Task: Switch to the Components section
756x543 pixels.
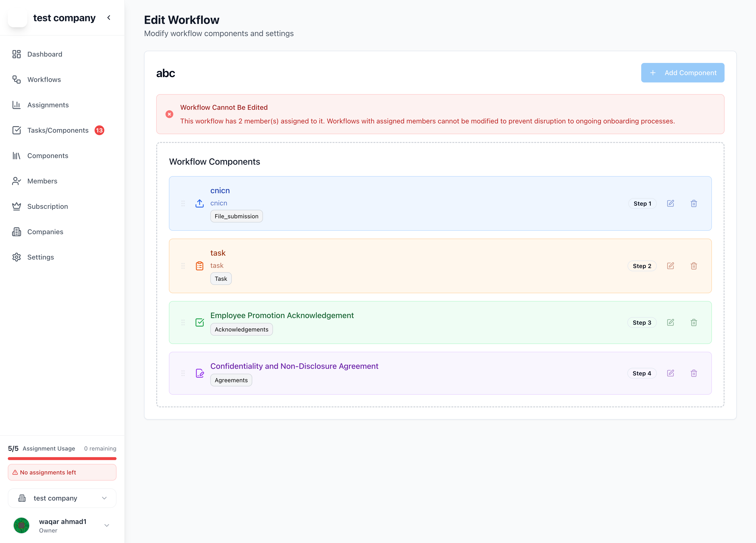Action: tap(48, 155)
